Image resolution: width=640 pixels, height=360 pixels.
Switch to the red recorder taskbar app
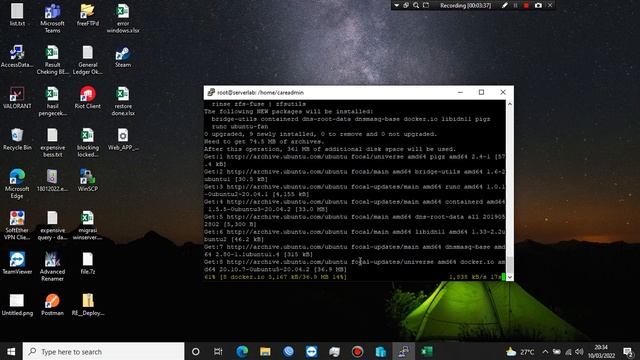coord(358,351)
